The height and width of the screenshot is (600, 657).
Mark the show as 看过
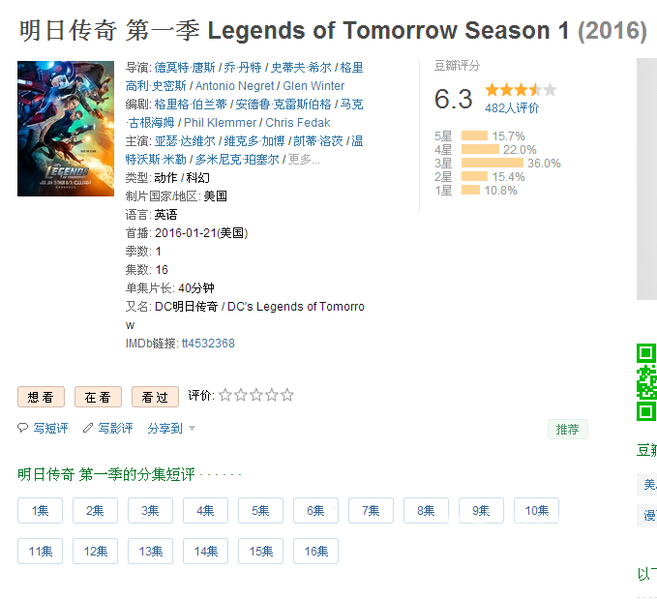(155, 397)
